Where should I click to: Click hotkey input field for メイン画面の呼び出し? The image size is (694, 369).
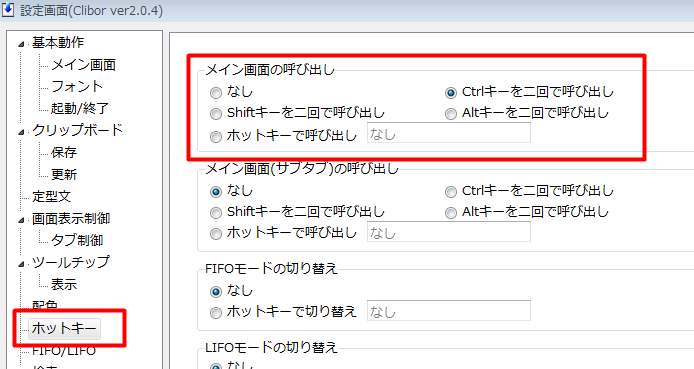pos(449,133)
